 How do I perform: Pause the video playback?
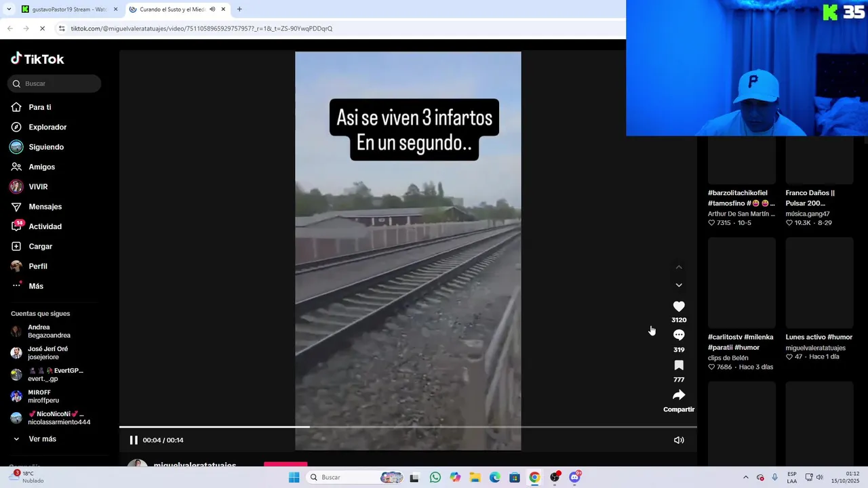point(134,440)
